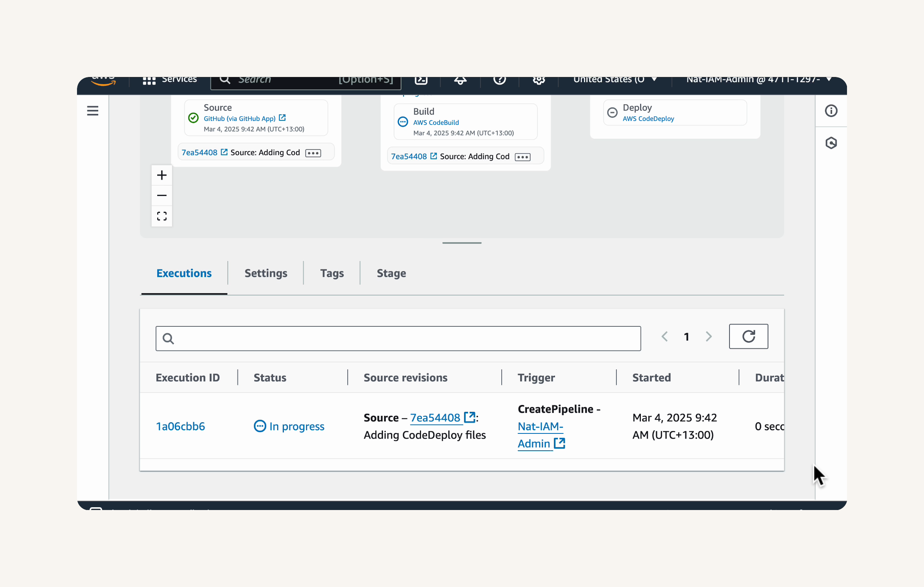The width and height of the screenshot is (924, 587).
Task: Click the Deploy stage title
Action: pos(637,107)
